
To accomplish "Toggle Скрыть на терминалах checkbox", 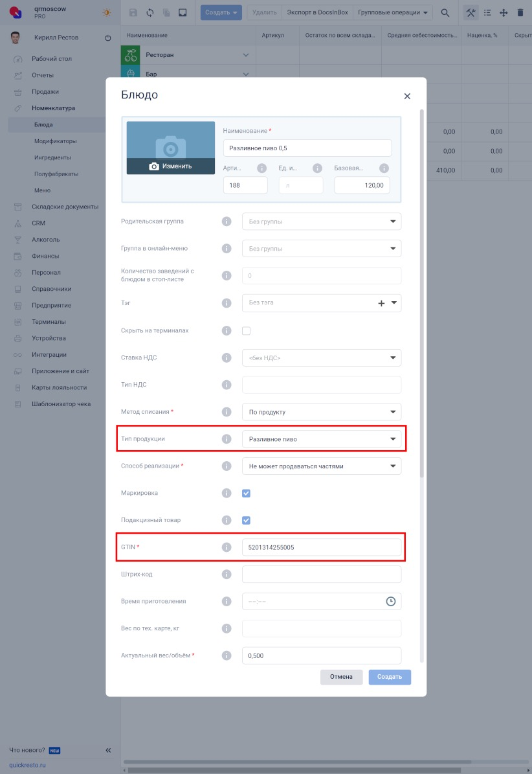I will (246, 331).
